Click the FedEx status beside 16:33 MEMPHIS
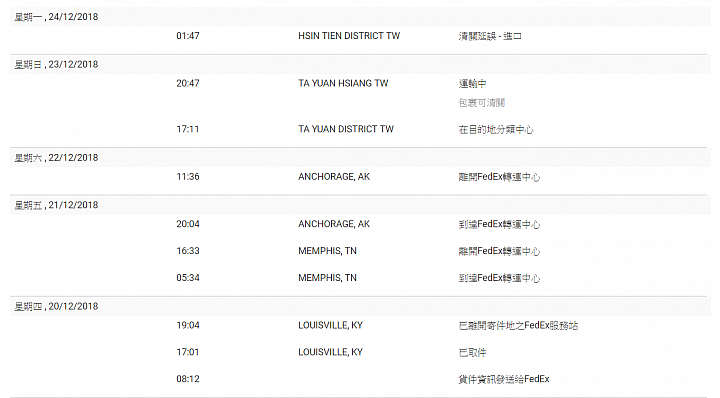 499,251
